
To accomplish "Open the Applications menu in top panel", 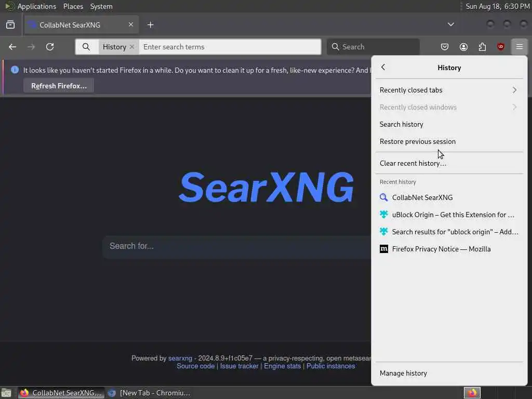I will click(37, 6).
